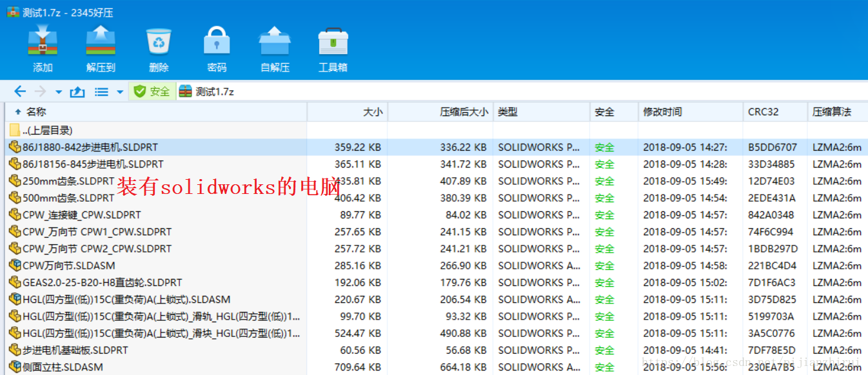Click the 2345好压 app icon in title bar
Image resolution: width=868 pixels, height=375 pixels.
(x=12, y=12)
